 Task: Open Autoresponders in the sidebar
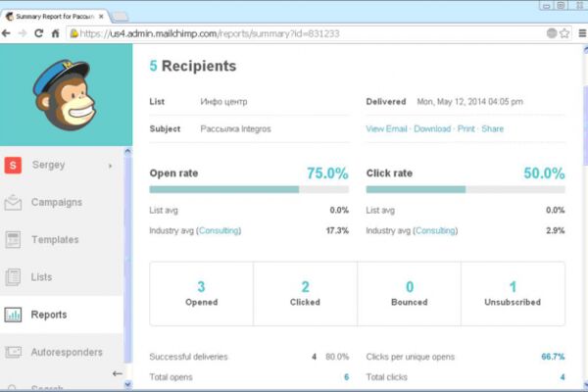coord(67,352)
